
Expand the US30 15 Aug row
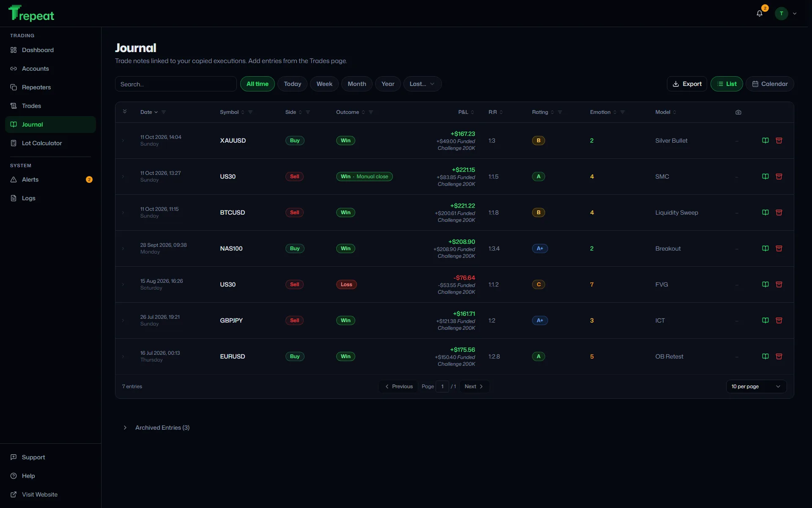[123, 284]
